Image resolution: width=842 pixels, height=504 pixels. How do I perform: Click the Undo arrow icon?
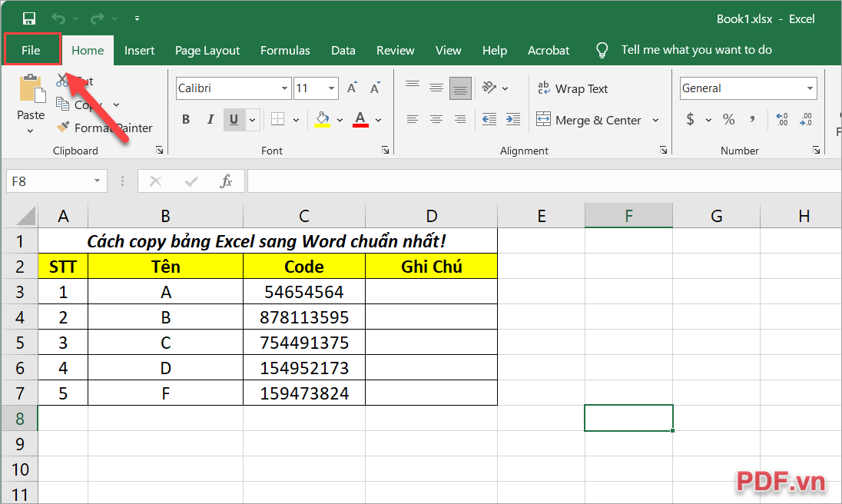[58, 18]
